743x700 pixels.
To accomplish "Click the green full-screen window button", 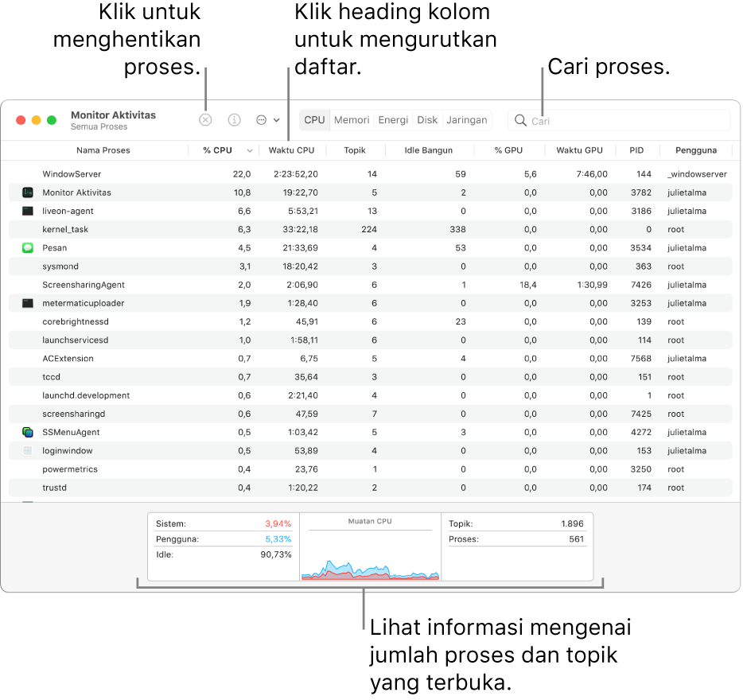I will pyautogui.click(x=52, y=120).
